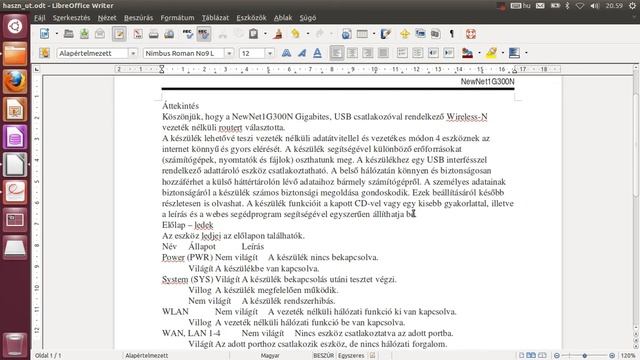The image size is (640, 360).
Task: Open the Navigator compass icon
Action: click(405, 34)
